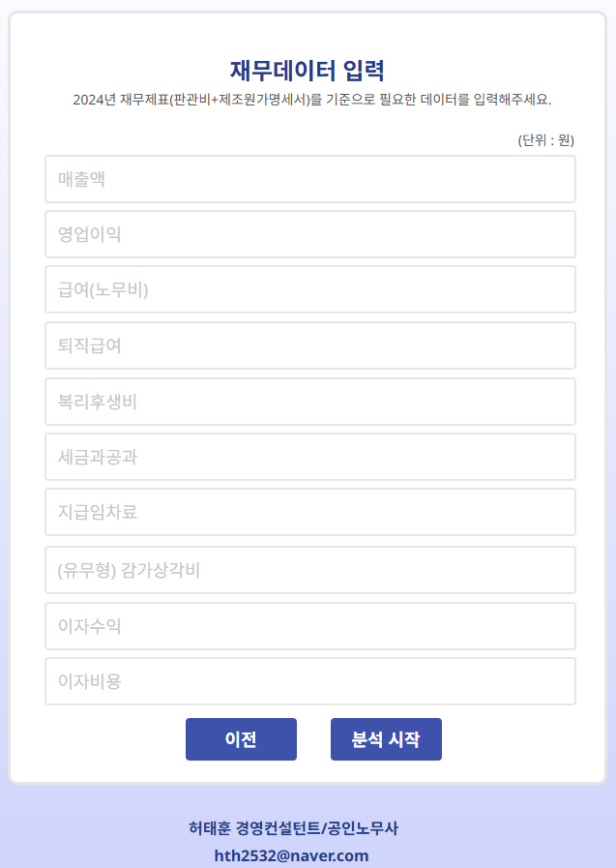Select the 세금과공과 input field
616x868 pixels.
[x=310, y=457]
